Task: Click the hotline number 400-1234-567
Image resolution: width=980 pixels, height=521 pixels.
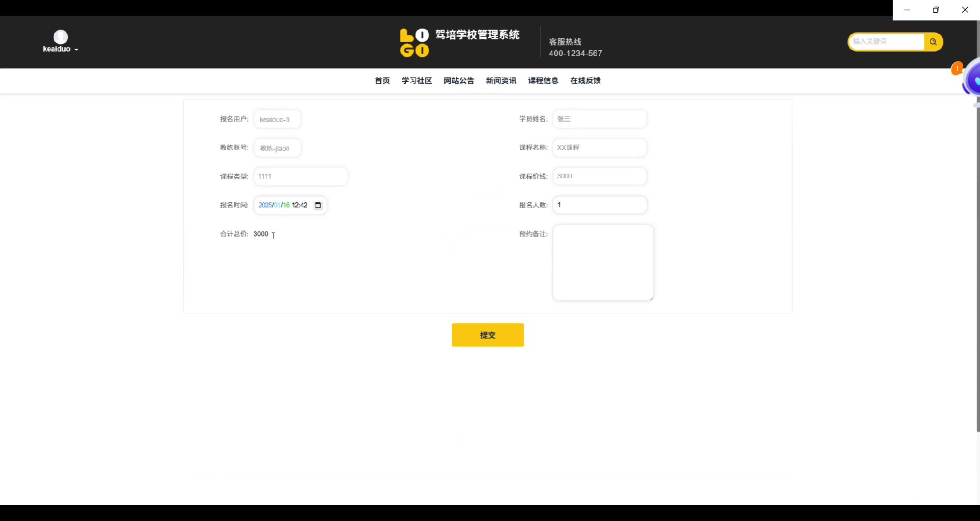Action: pos(575,53)
